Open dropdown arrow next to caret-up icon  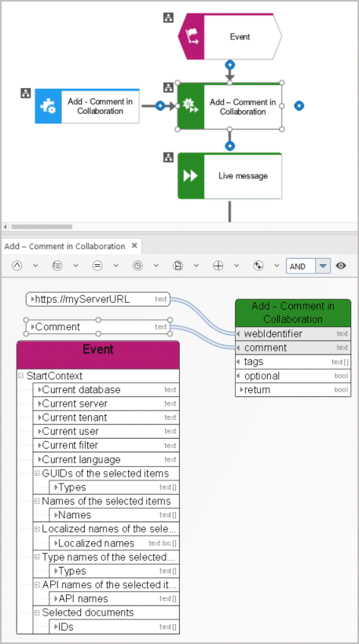point(35,266)
